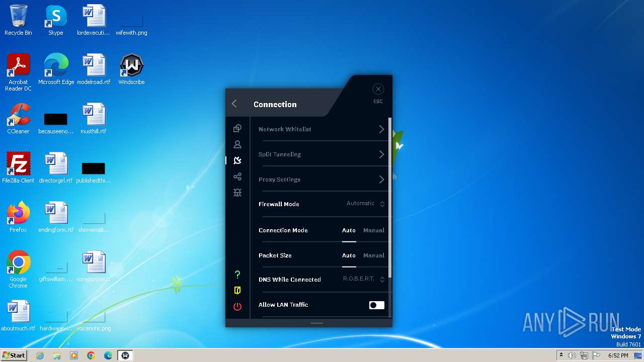Click the red Quit power icon

237,307
